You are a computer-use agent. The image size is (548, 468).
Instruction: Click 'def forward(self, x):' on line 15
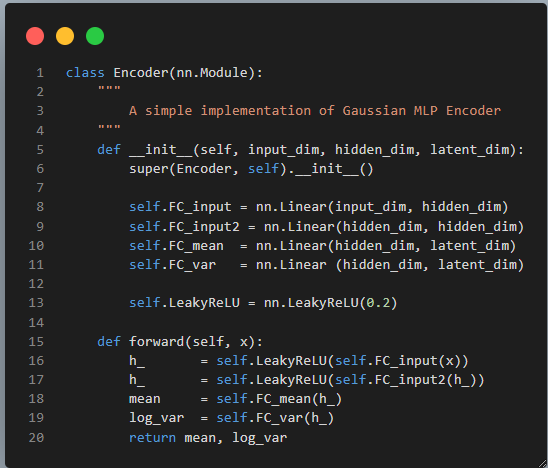click(180, 341)
